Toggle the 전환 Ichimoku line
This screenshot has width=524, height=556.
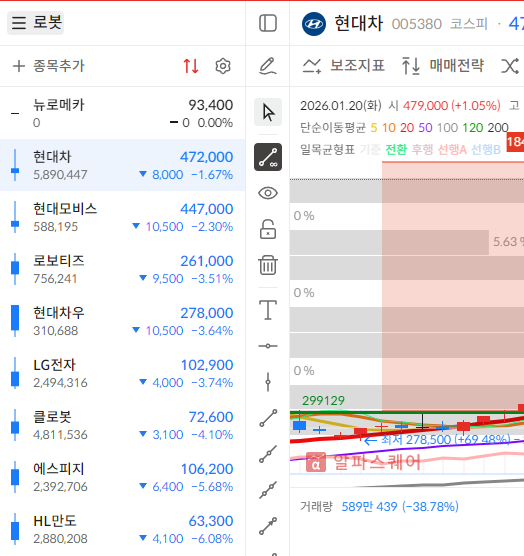[x=396, y=150]
